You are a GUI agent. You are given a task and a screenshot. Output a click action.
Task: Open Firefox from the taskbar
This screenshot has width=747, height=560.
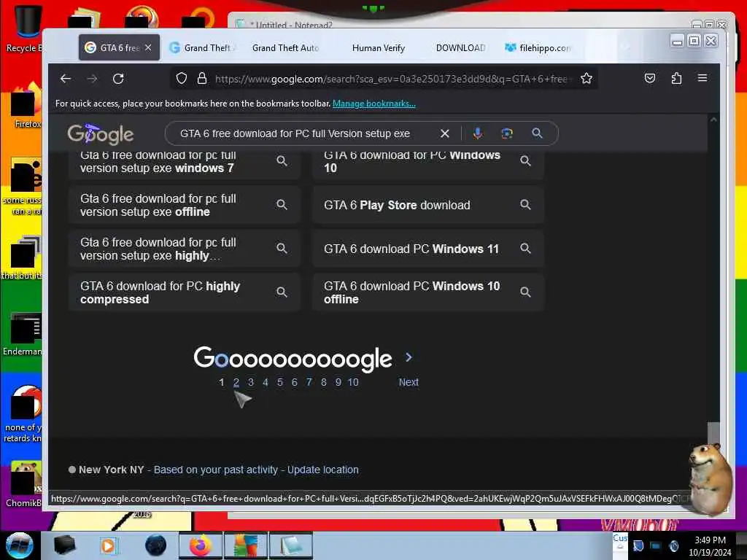click(x=201, y=545)
